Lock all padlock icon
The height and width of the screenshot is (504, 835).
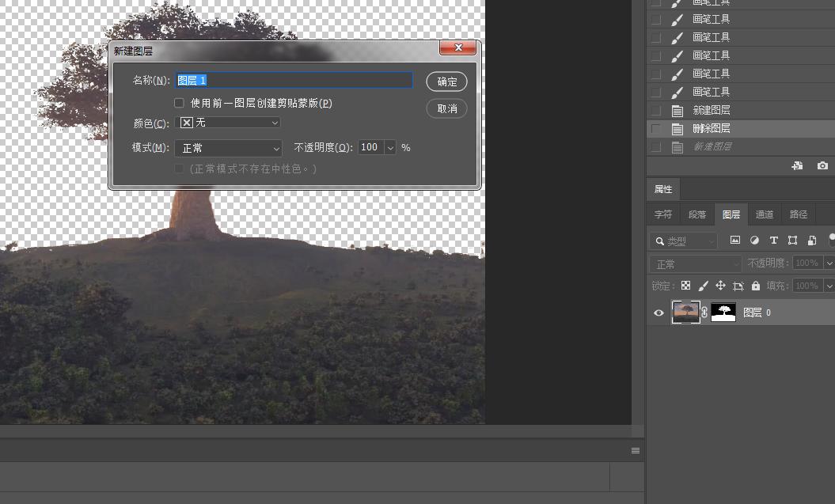tap(756, 286)
